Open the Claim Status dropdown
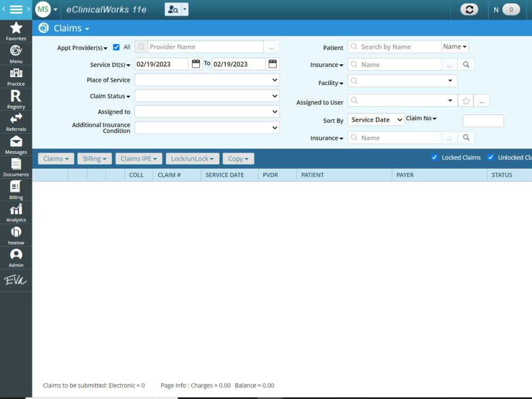This screenshot has height=399, width=532. click(x=207, y=96)
